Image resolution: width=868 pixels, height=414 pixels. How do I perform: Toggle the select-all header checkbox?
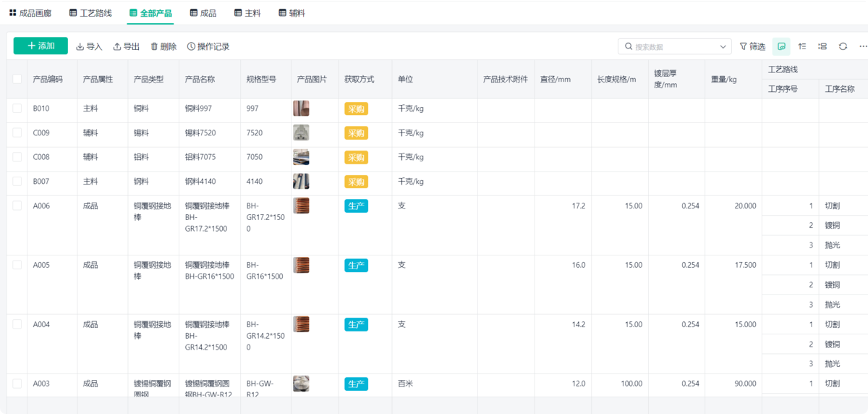17,79
